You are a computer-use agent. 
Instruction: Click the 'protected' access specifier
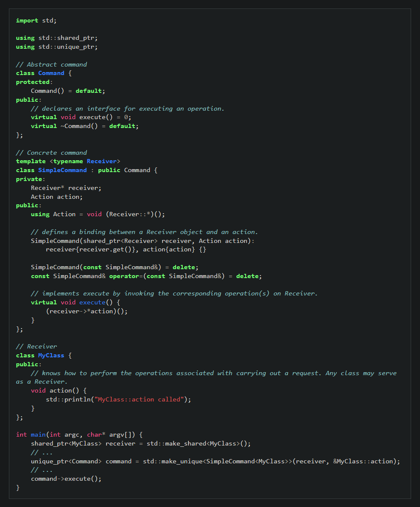coord(33,82)
